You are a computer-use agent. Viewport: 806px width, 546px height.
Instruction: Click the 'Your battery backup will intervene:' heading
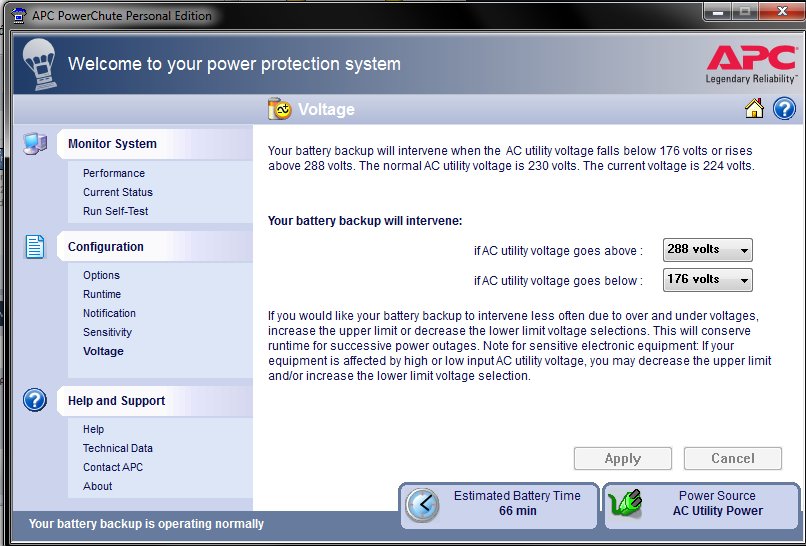click(x=365, y=221)
